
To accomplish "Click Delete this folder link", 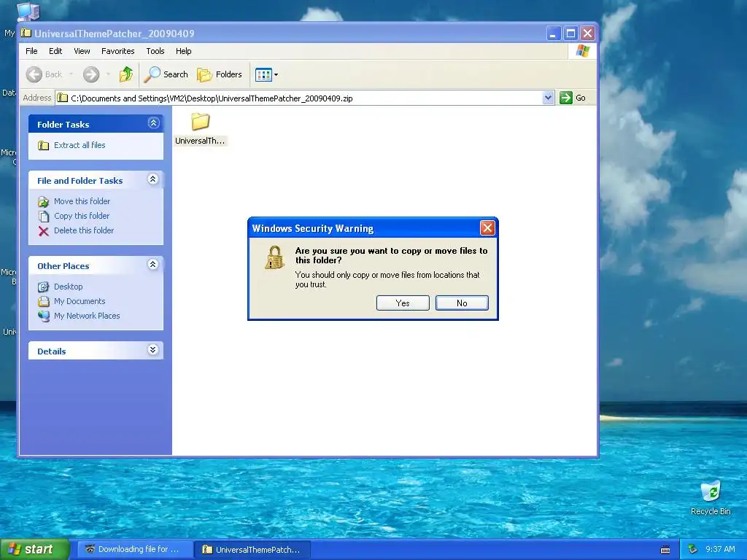I will pyautogui.click(x=84, y=230).
